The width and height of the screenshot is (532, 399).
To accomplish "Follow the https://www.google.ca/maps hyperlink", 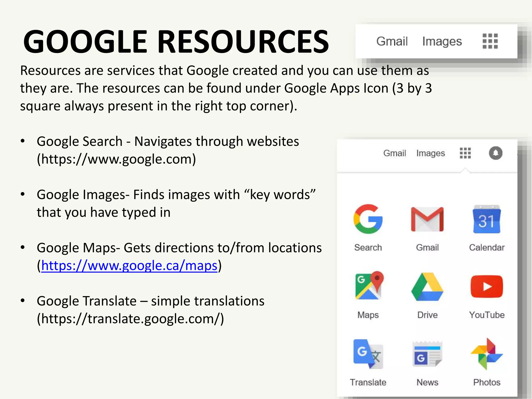I will pyautogui.click(x=129, y=266).
